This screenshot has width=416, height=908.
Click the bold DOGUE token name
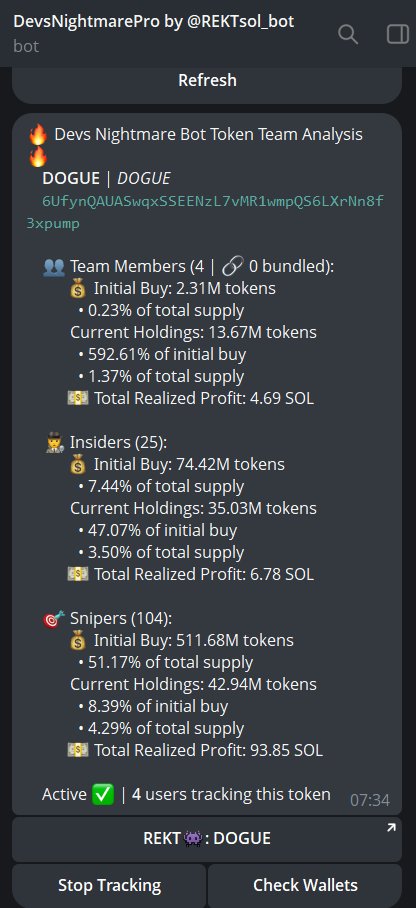(x=71, y=179)
